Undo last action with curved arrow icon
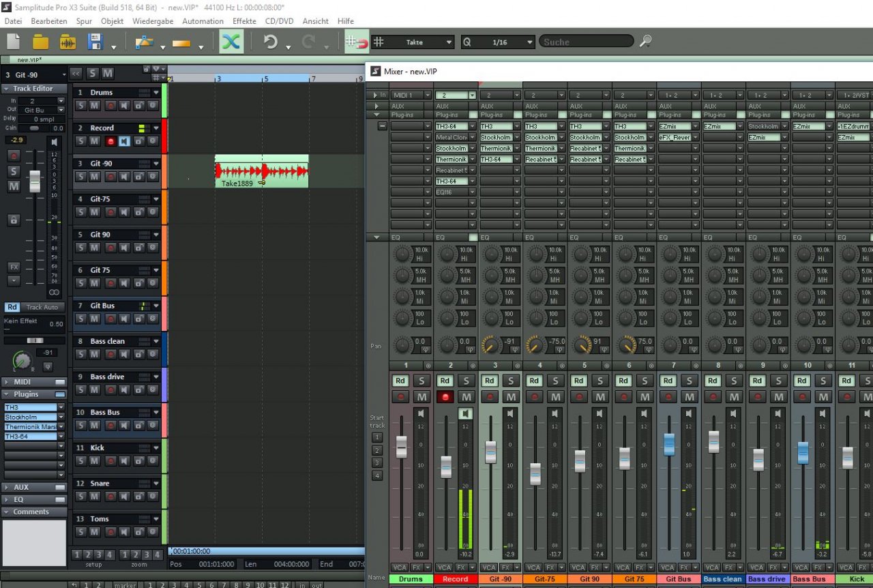Viewport: 873px width, 588px height. pyautogui.click(x=271, y=42)
